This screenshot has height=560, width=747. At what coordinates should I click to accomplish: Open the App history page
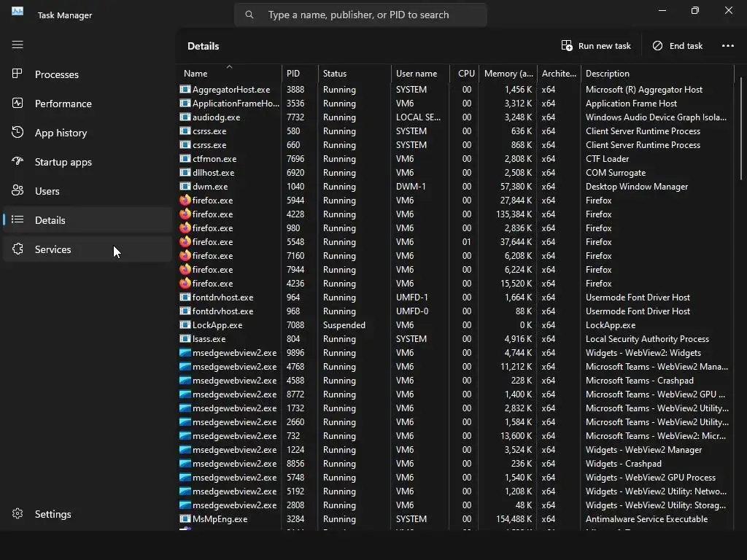pyautogui.click(x=88, y=133)
